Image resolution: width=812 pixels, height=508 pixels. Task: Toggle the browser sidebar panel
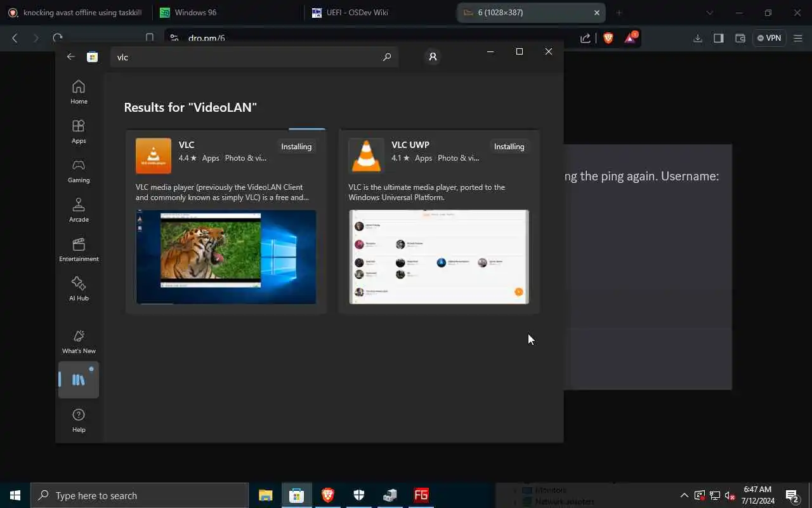(x=719, y=38)
